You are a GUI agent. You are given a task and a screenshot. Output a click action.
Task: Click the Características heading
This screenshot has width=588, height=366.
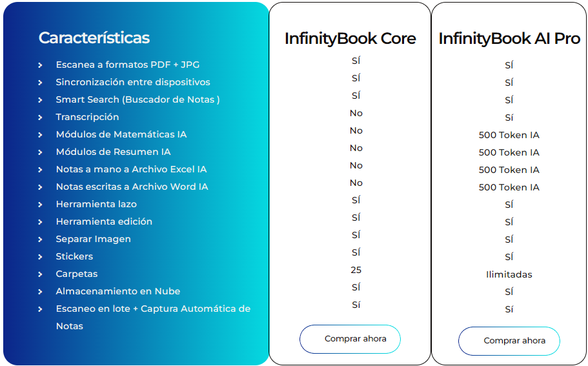(x=94, y=37)
